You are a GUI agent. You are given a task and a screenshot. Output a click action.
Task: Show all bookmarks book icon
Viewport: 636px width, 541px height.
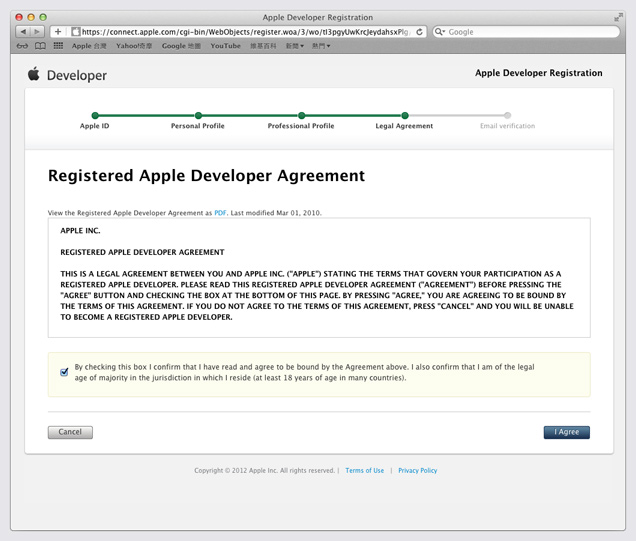click(x=40, y=46)
